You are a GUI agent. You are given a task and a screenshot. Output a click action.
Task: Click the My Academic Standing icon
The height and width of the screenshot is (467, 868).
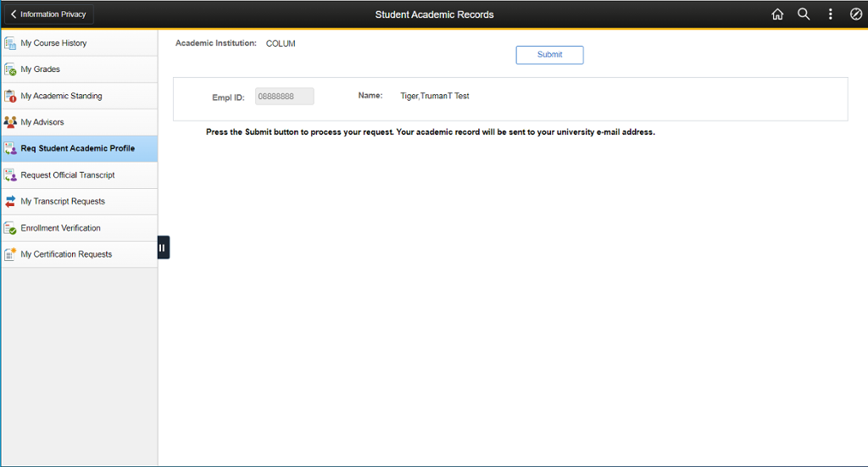tap(10, 96)
